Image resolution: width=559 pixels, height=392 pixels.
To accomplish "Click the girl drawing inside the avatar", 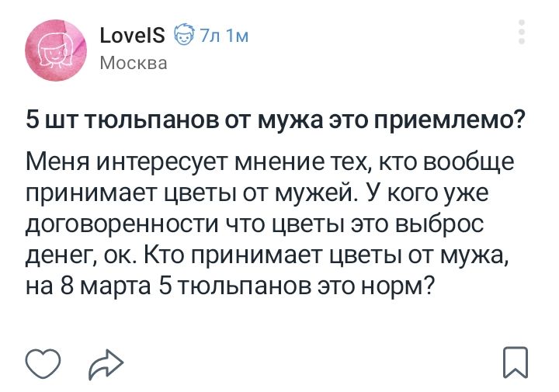I will 55,52.
